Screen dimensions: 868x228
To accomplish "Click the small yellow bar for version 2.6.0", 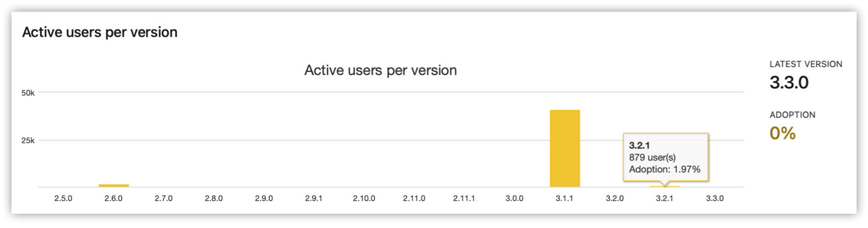I will [114, 186].
